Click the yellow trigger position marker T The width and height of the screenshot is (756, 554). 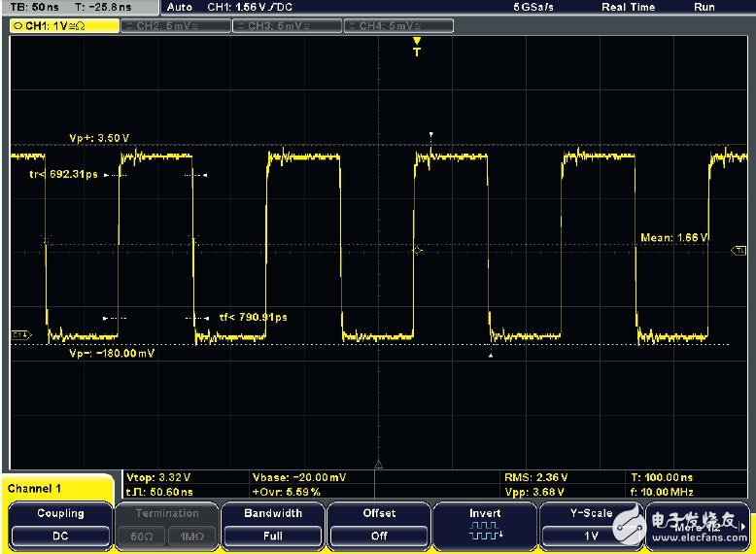point(417,46)
